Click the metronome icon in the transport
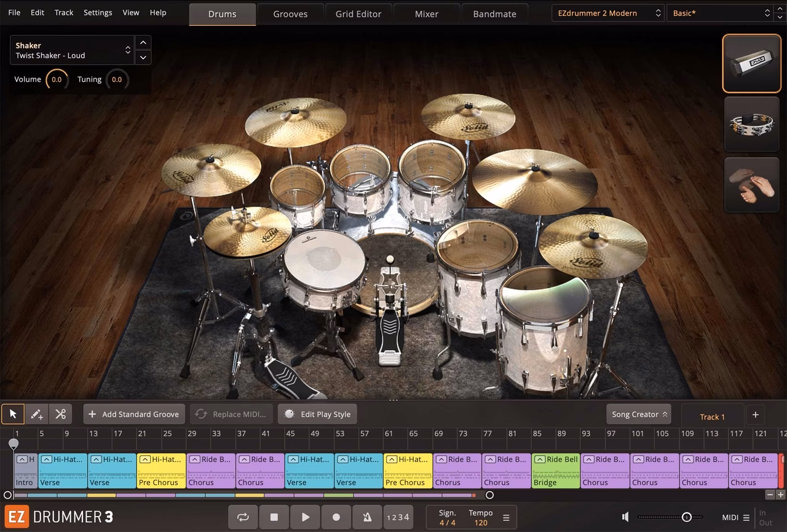 [367, 517]
